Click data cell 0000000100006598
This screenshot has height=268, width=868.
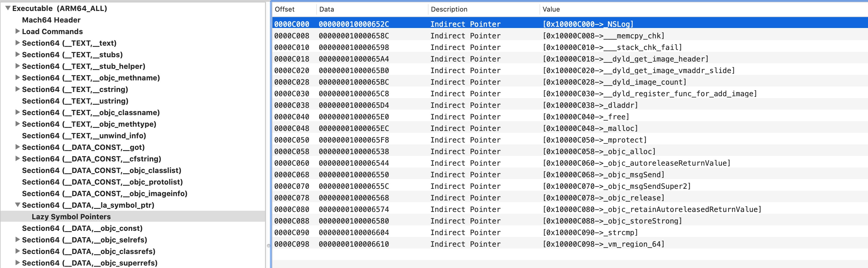tap(354, 47)
